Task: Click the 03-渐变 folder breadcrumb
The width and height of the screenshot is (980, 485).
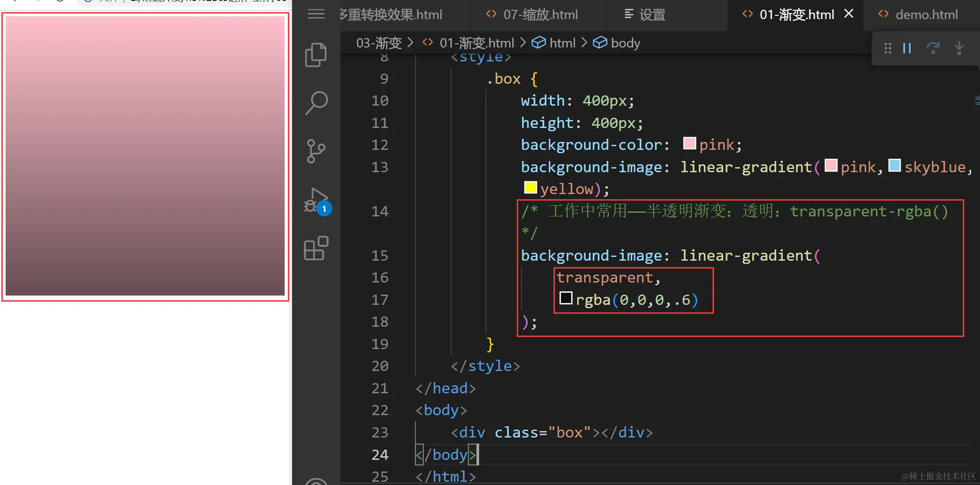Action: [379, 43]
